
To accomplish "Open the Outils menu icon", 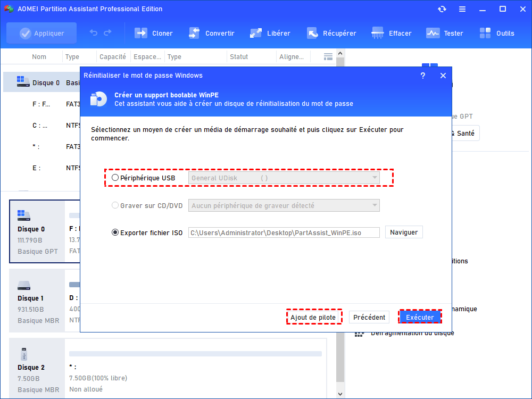I will pos(485,33).
